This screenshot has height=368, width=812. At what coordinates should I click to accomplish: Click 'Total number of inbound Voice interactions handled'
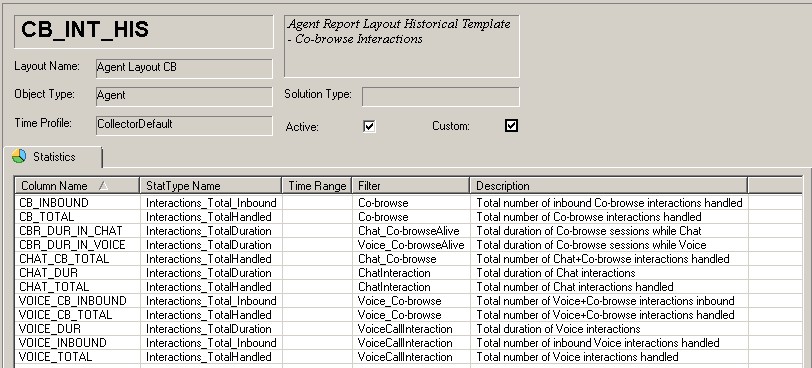click(598, 343)
